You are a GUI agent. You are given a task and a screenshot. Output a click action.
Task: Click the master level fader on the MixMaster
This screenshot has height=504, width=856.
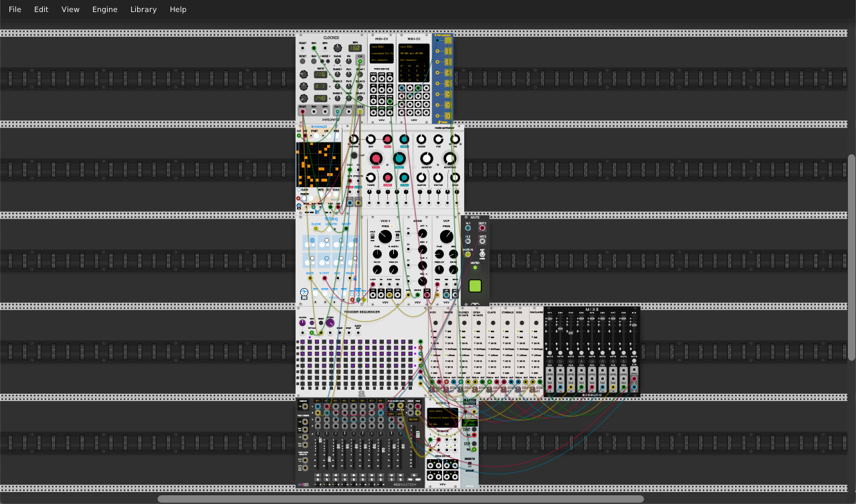417,433
